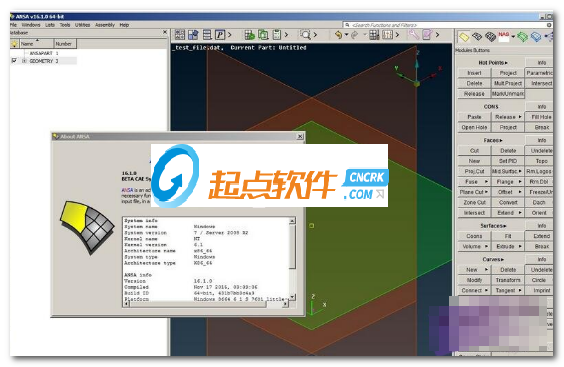This screenshot has width=564, height=367.
Task: Expand chevron after the magnifier icon
Action: (315, 35)
